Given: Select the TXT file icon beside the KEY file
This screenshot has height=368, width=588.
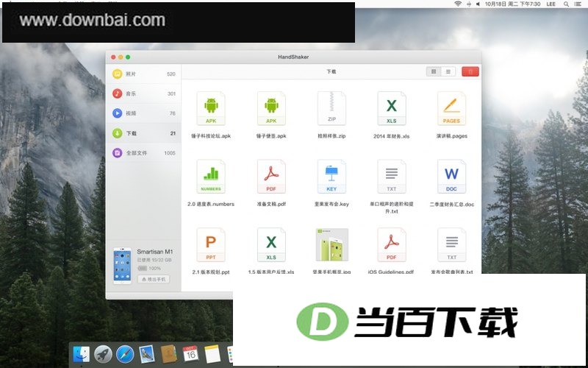Looking at the screenshot, I should click(392, 177).
